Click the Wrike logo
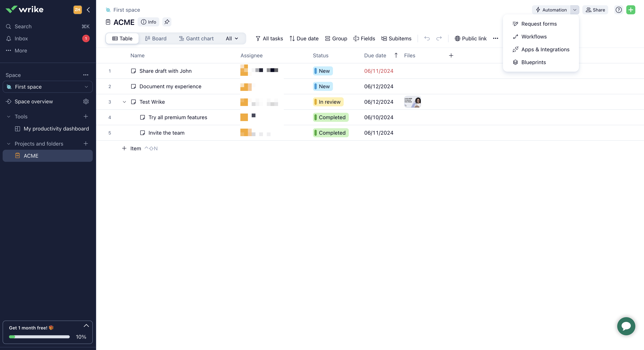644x350 pixels. point(25,9)
